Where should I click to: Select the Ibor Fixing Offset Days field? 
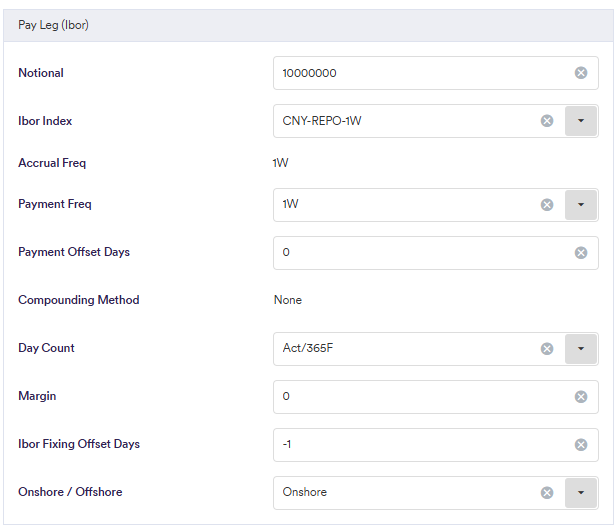pos(420,445)
